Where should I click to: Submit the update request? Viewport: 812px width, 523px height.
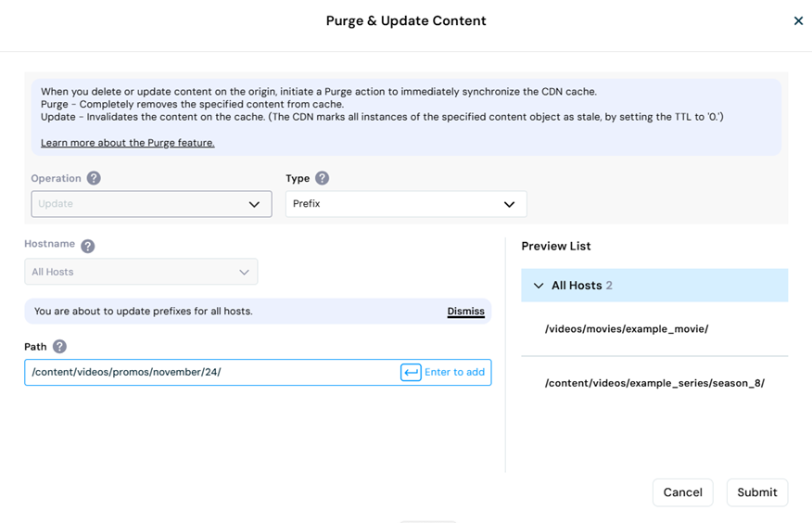[757, 492]
